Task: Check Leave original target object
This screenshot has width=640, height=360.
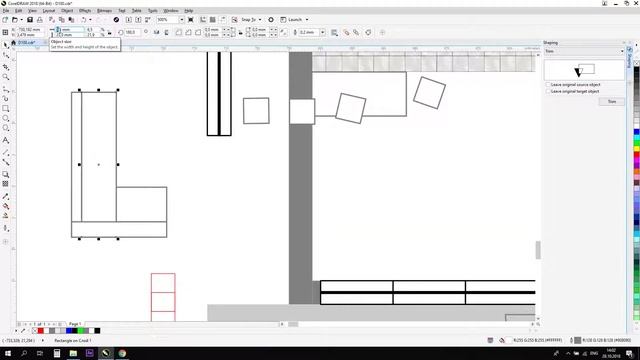Action: coord(548,91)
